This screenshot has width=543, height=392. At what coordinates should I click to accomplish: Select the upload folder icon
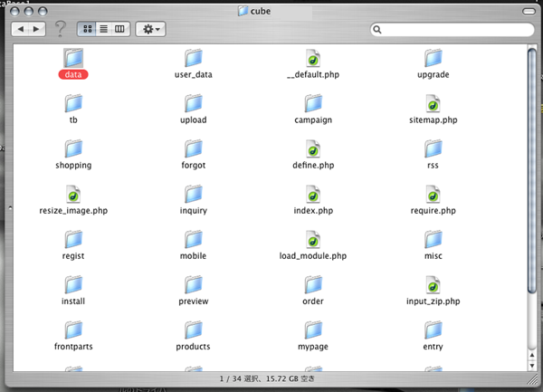[x=194, y=103]
